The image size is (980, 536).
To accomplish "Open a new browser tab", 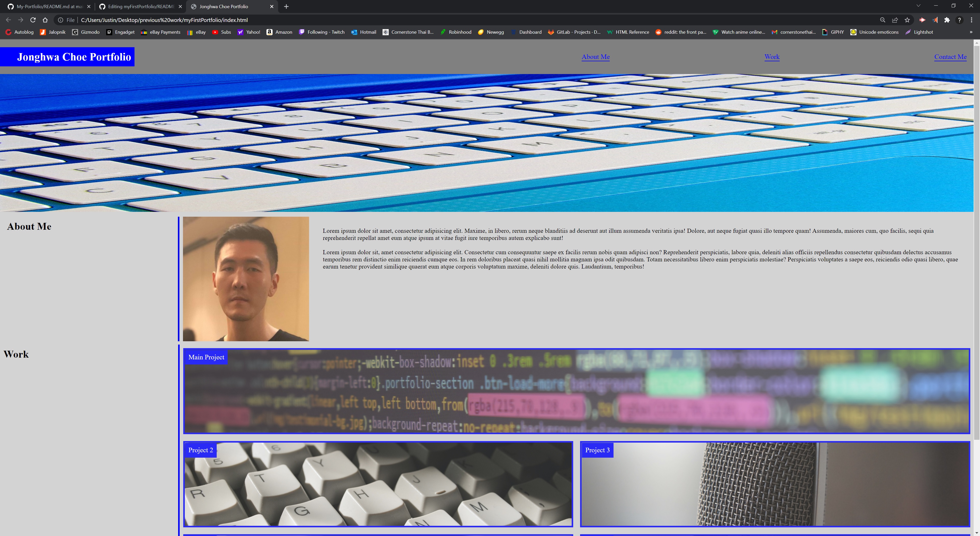I will click(286, 6).
